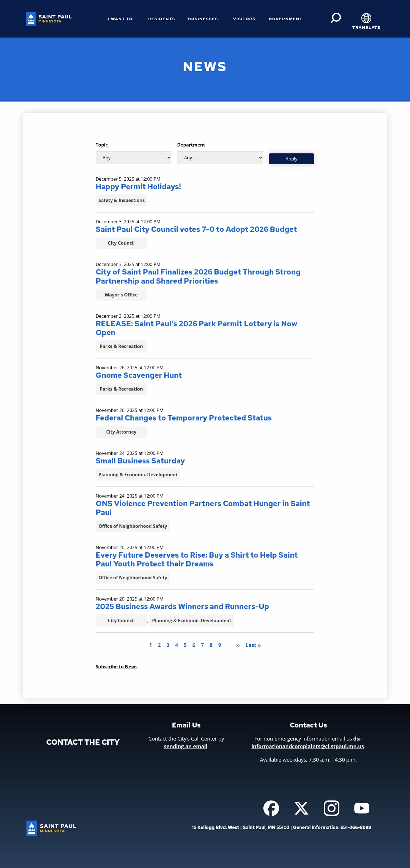Image resolution: width=410 pixels, height=868 pixels.
Task: Jump to the Last page link
Action: [253, 645]
